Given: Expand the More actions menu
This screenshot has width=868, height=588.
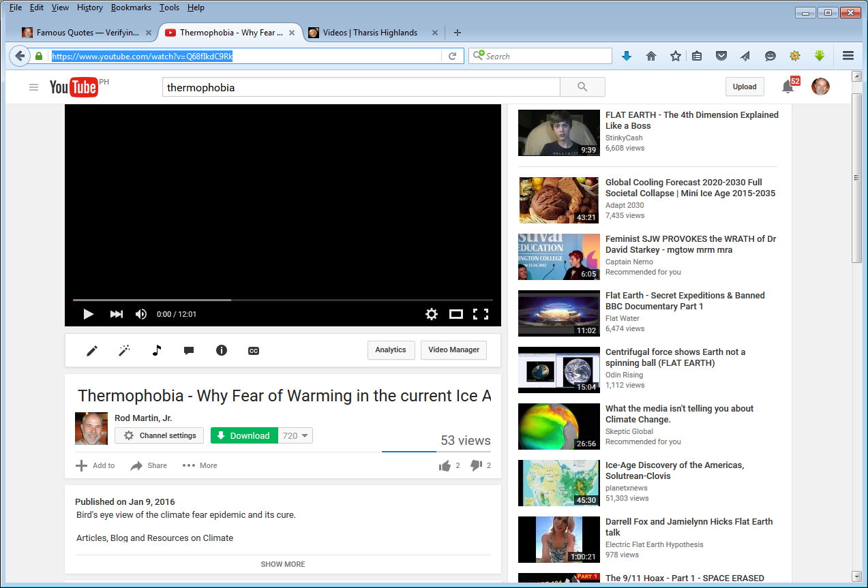Looking at the screenshot, I should pos(200,465).
